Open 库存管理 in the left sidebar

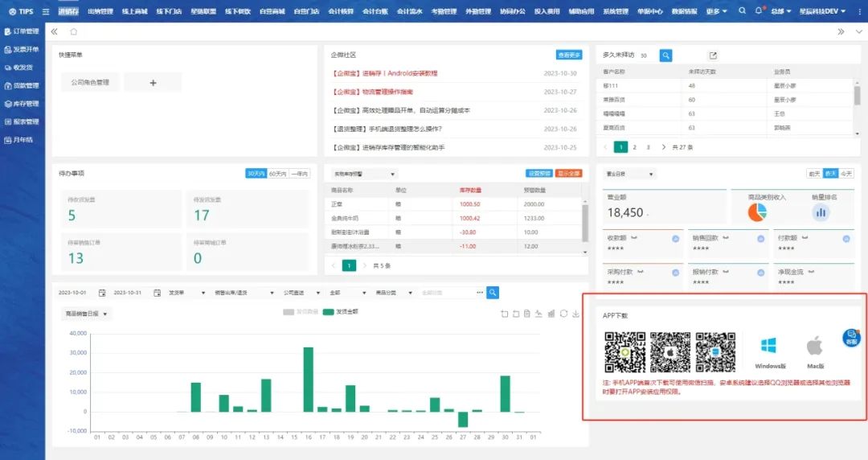22,104
